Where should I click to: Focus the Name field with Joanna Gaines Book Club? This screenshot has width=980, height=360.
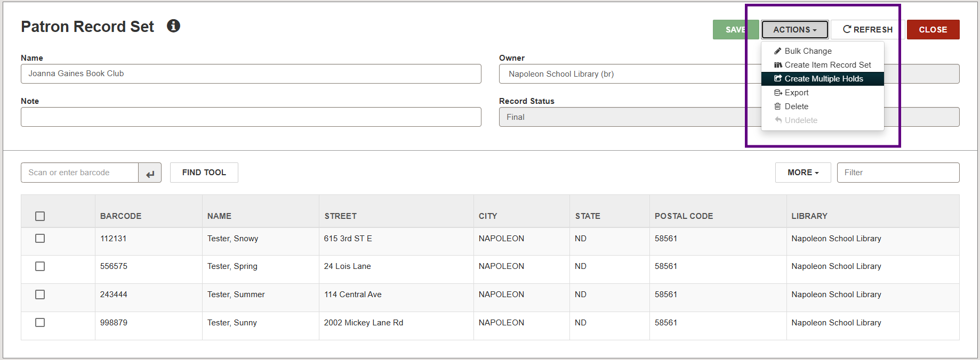coord(251,73)
